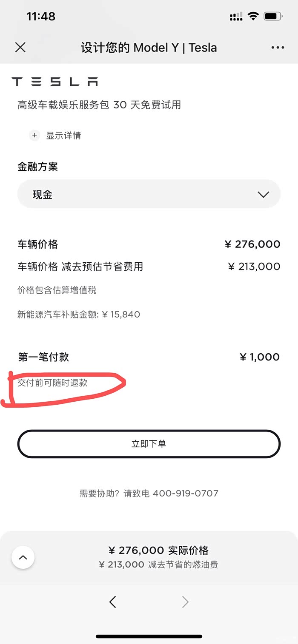Tap the 交付前可随时退款 refund note

52,383
